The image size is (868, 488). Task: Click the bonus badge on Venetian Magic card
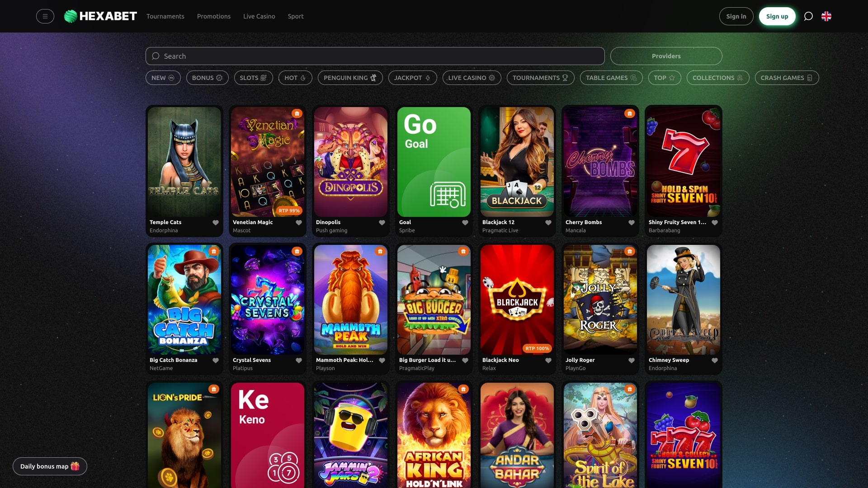click(297, 113)
